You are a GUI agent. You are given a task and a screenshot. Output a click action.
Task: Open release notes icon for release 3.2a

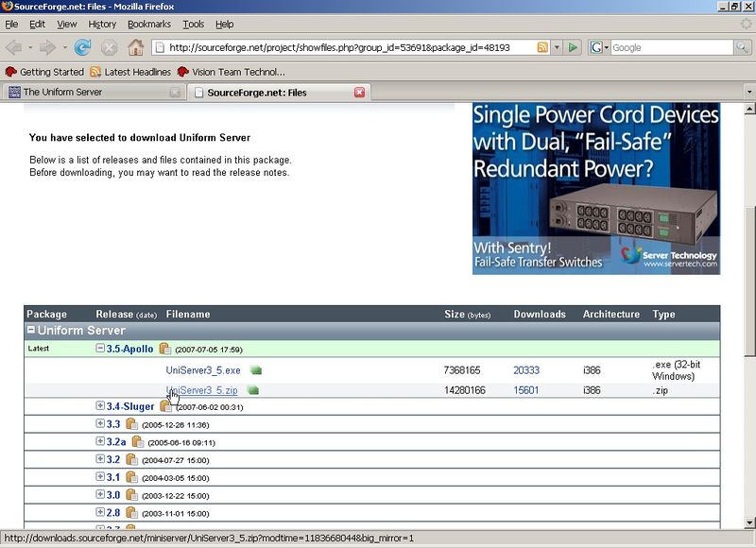pyautogui.click(x=137, y=441)
